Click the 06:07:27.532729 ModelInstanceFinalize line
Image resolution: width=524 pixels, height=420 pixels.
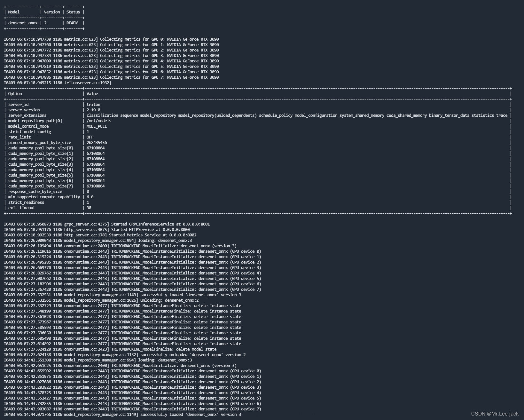point(122,306)
